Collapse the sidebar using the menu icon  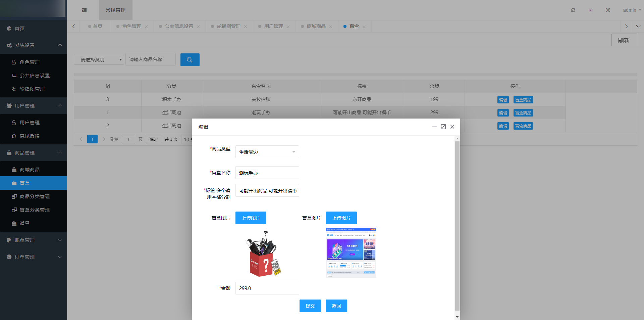(x=84, y=10)
